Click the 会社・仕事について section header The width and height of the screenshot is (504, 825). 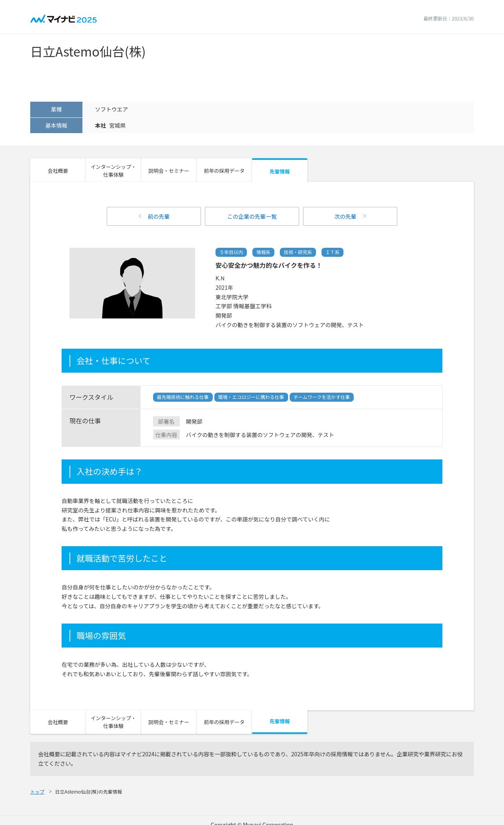pyautogui.click(x=252, y=361)
